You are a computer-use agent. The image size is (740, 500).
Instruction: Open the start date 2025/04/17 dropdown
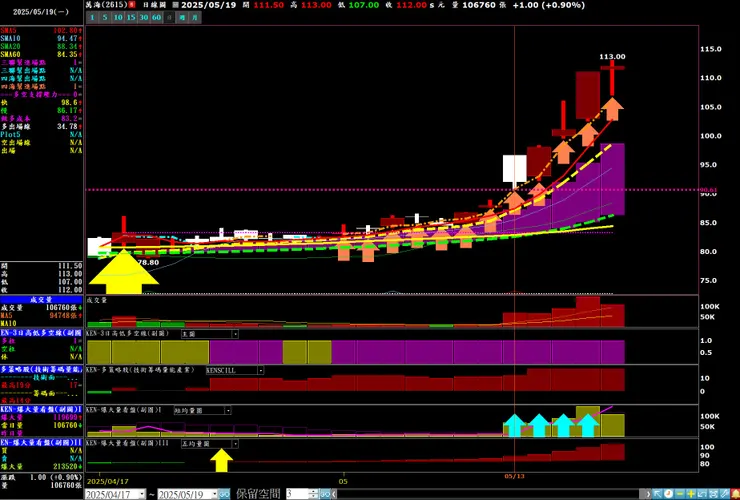pyautogui.click(x=142, y=494)
